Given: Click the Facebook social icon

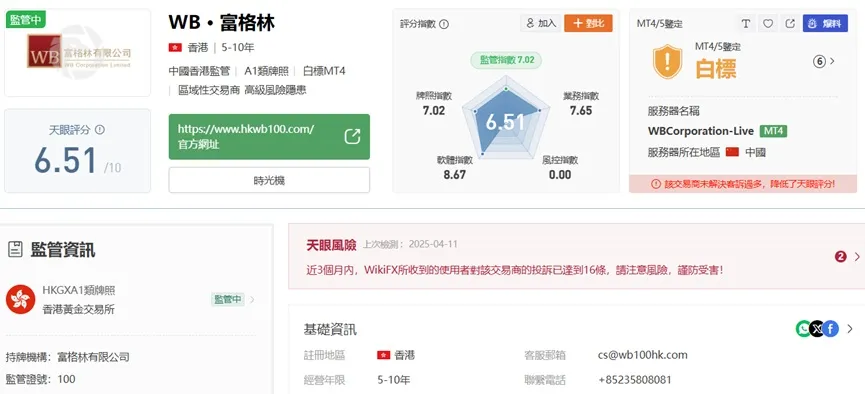Looking at the screenshot, I should [x=830, y=329].
